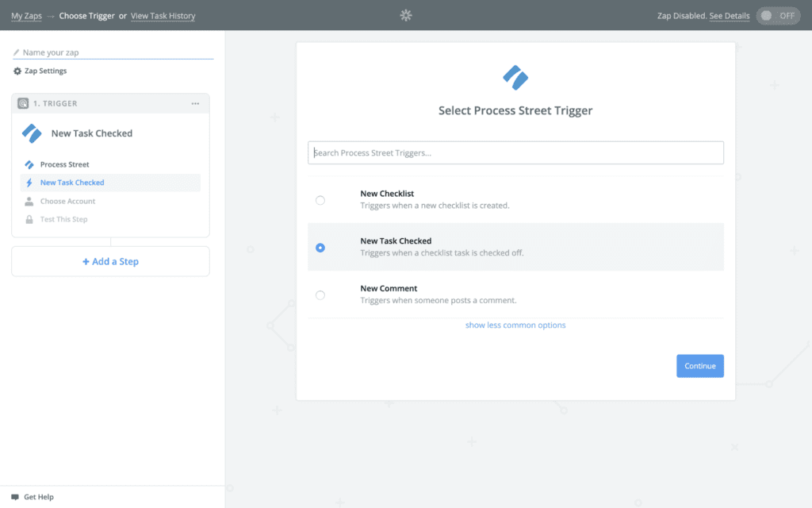Toggle the Zap ON/OFF switch
Screen dimensions: 812x508
coord(779,16)
